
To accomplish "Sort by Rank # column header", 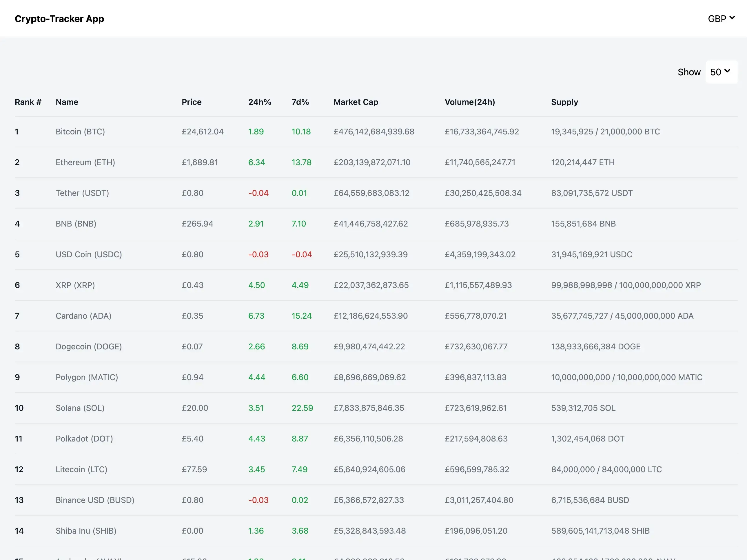I will [28, 102].
